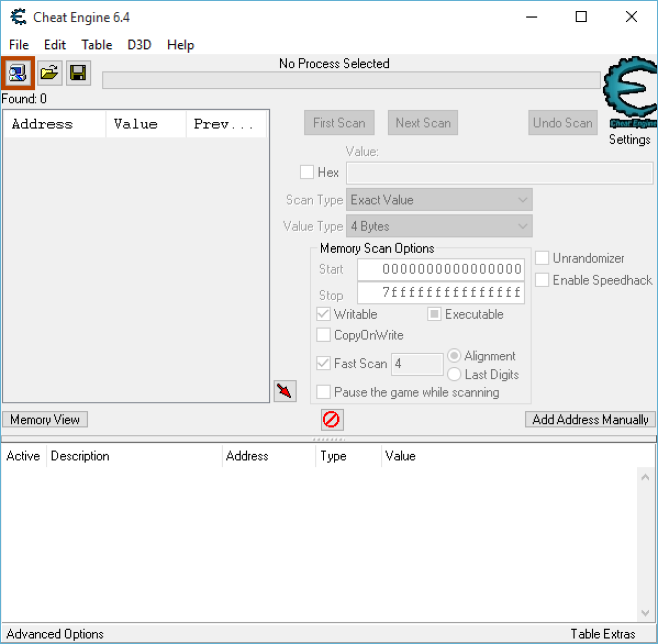Click the scan progress bar
The width and height of the screenshot is (658, 644).
coord(351,80)
